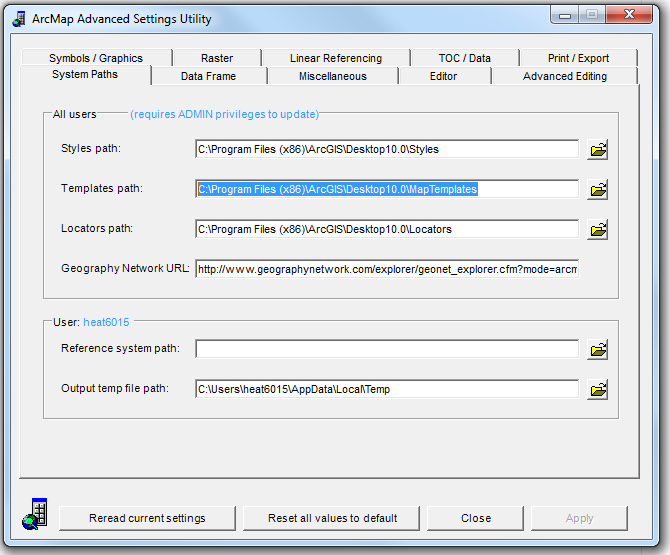Click the ArcMap utility icon in title bar
Screen dimensions: 670x555
(x=19, y=19)
